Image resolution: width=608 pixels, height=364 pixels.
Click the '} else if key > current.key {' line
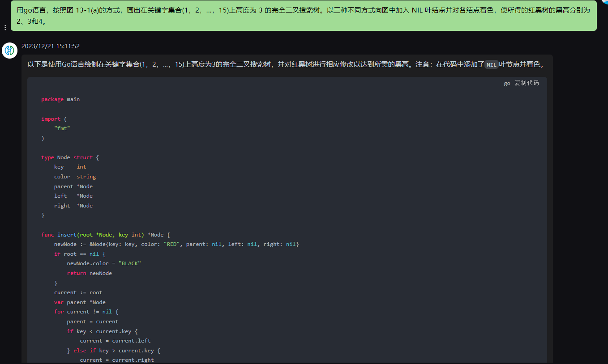[114, 351]
